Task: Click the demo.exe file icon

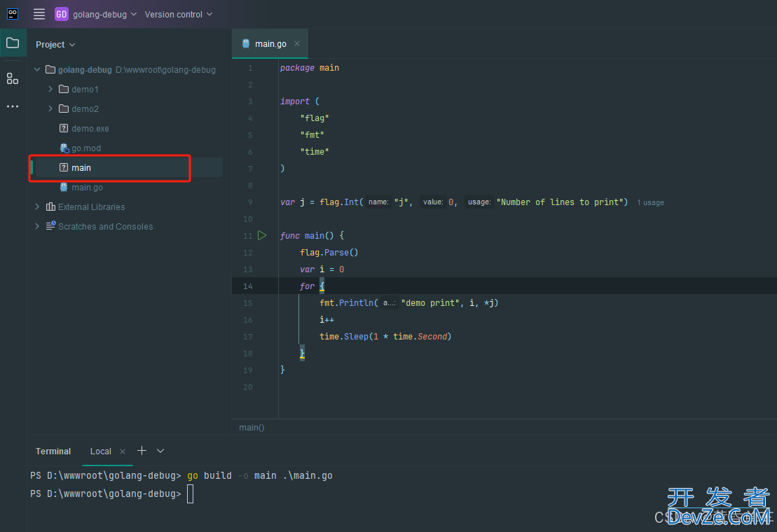Action: tap(64, 128)
